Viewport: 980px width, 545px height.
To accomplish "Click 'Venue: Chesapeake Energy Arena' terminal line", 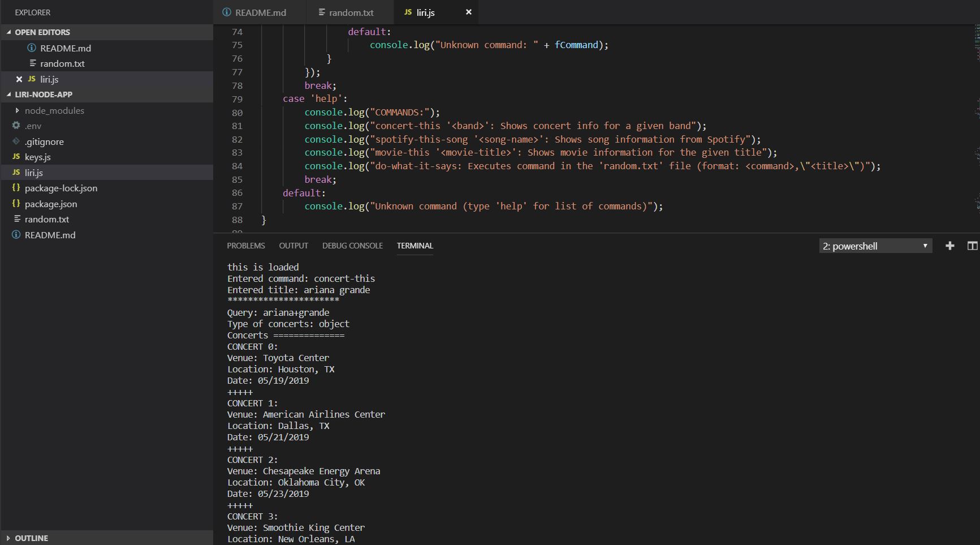I will [304, 471].
